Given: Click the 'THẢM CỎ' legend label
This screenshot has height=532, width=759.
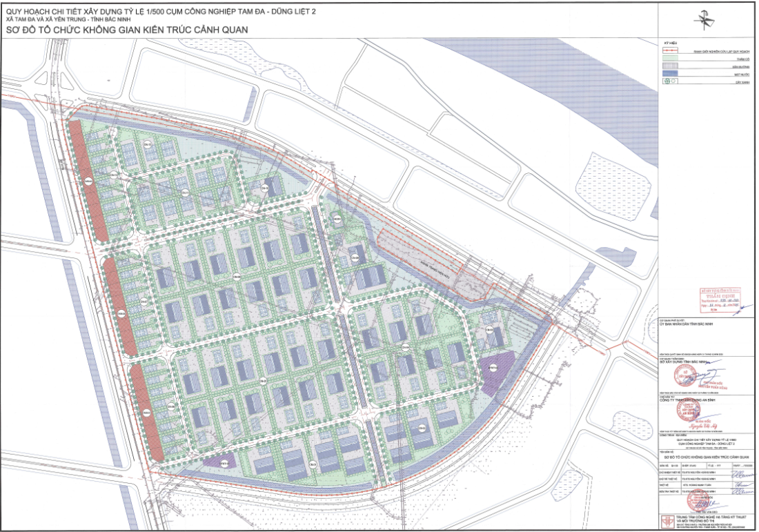Looking at the screenshot, I should (743, 59).
